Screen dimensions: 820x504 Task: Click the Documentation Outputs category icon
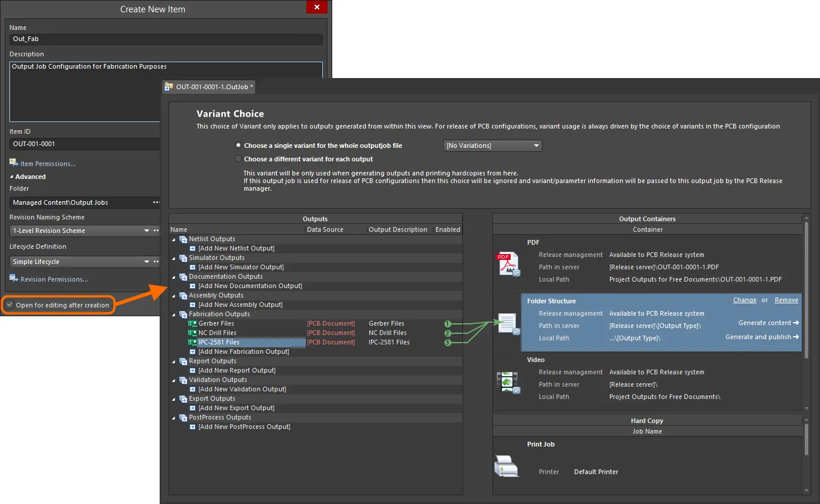coord(183,277)
